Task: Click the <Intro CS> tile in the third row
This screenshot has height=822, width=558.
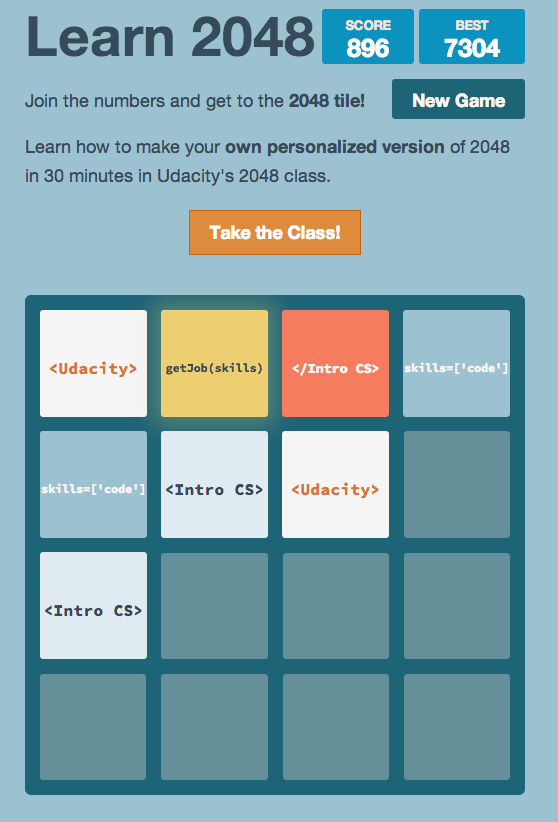Action: 93,605
